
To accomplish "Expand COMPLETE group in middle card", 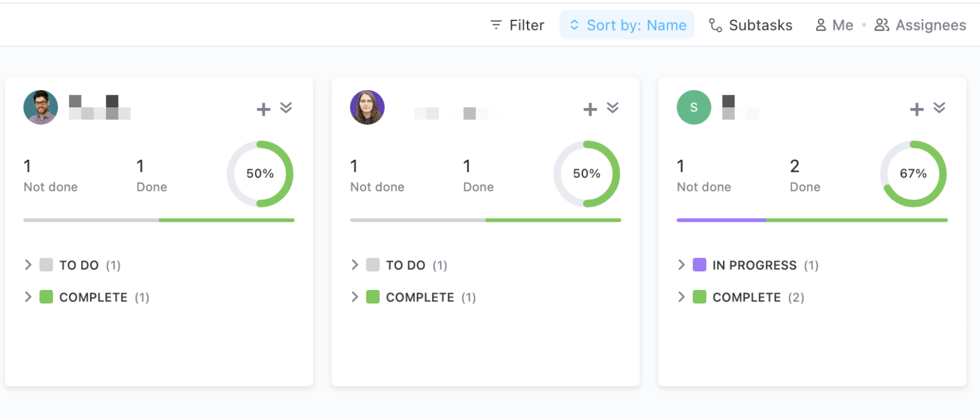I will [x=355, y=297].
